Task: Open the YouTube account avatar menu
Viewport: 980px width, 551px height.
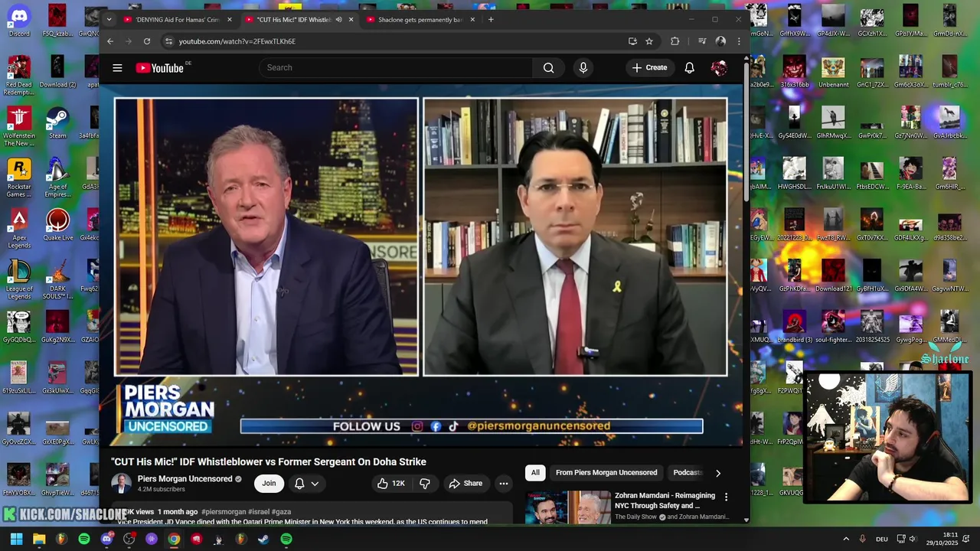Action: click(x=719, y=68)
